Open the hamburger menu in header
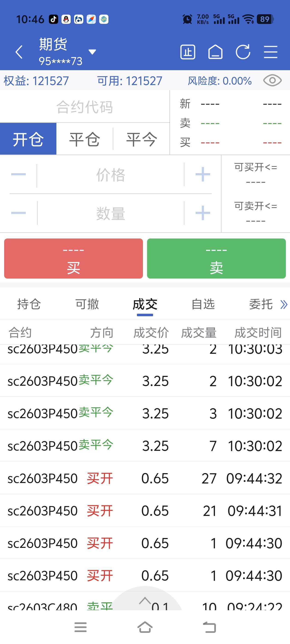This screenshot has width=290, height=644. (270, 52)
